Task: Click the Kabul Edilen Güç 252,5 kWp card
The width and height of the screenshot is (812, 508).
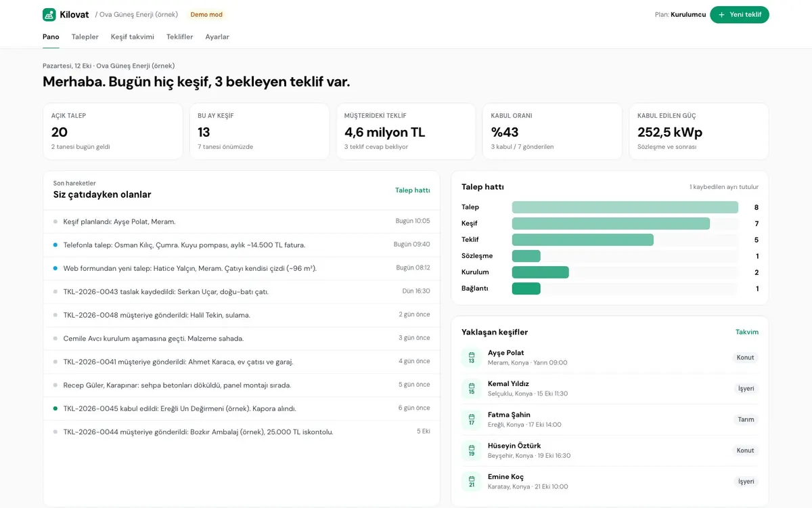Action: coord(699,131)
